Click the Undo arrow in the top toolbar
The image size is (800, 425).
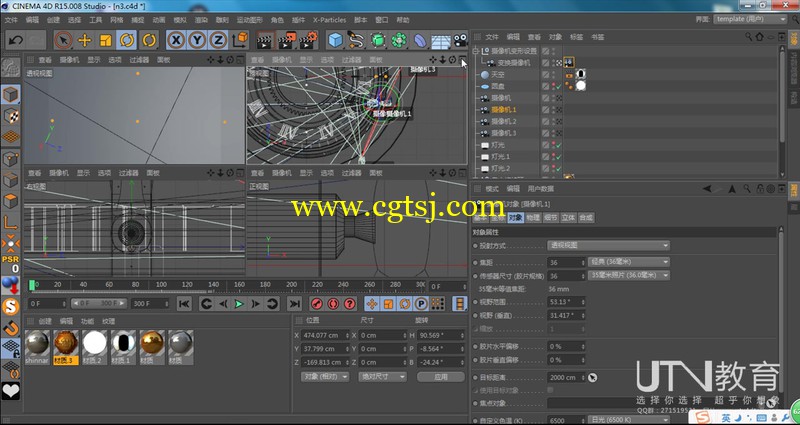(x=16, y=40)
